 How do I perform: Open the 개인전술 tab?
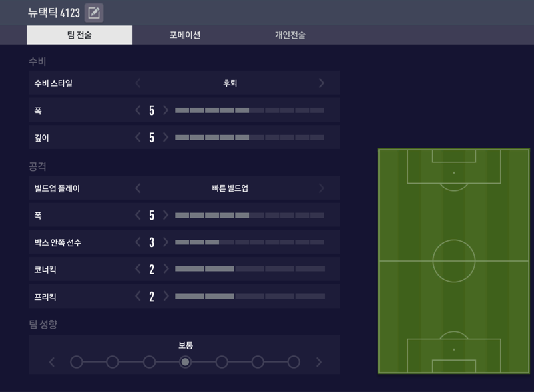290,35
